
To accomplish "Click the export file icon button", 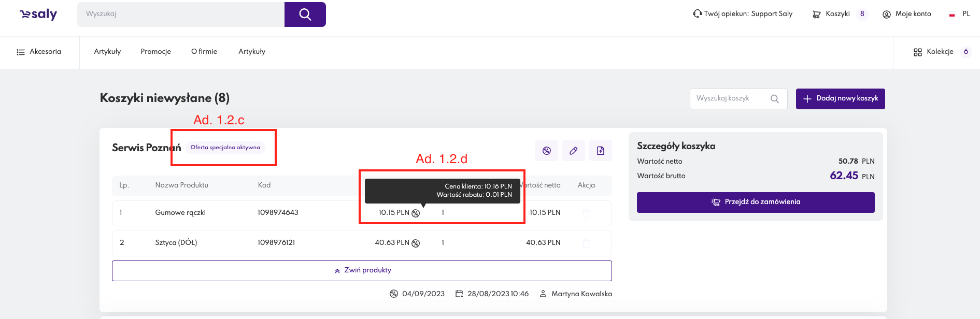I will point(600,151).
